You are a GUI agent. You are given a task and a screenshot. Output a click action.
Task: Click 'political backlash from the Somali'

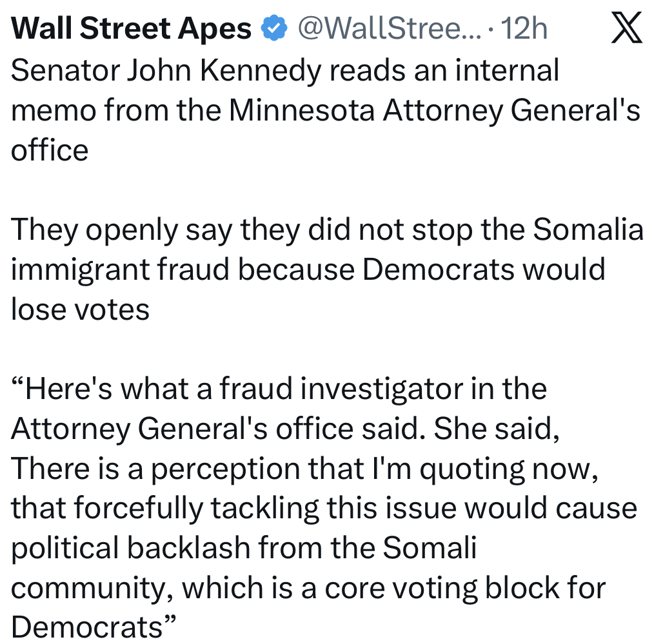244,549
